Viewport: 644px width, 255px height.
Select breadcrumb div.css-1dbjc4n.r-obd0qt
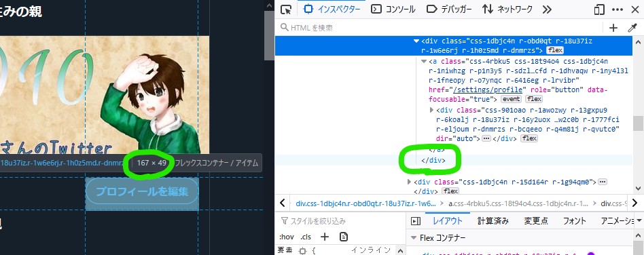pos(365,203)
